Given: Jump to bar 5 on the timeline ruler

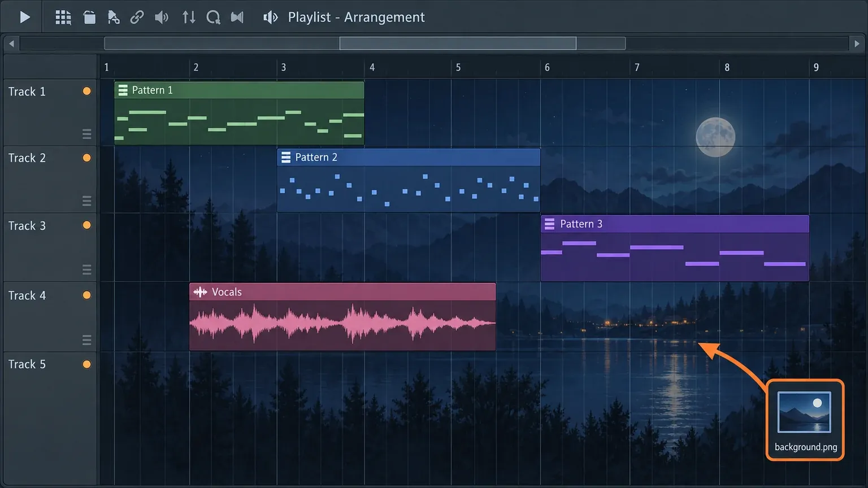Looking at the screenshot, I should point(458,67).
